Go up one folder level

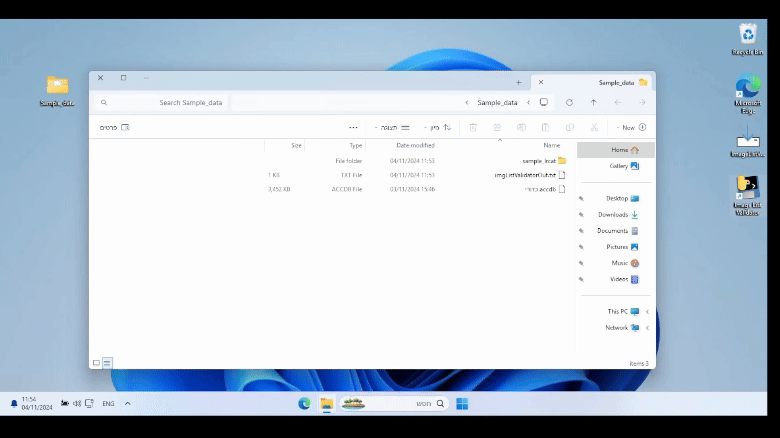coord(593,103)
